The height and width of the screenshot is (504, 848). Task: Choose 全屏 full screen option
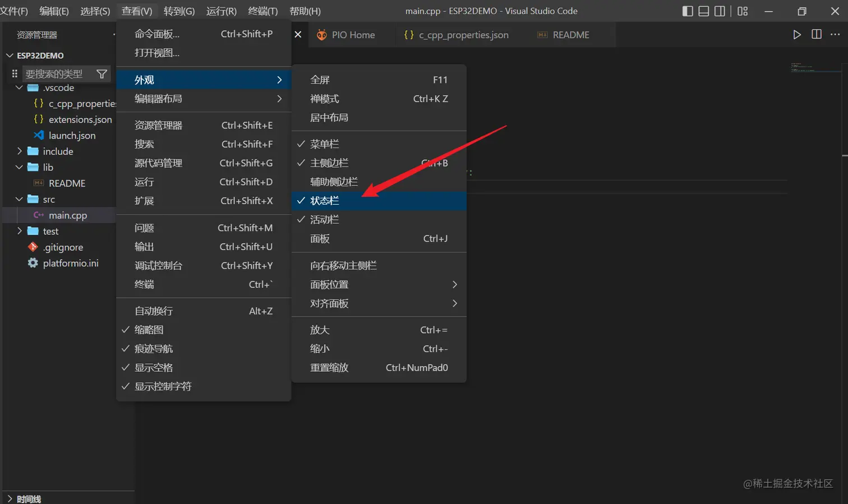click(x=379, y=80)
